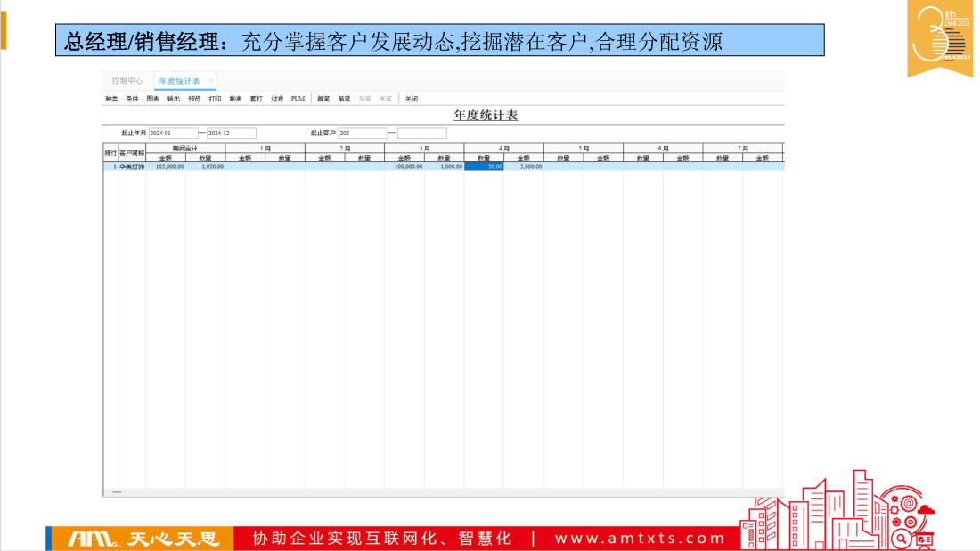Switch to the 控制中心 tab
The height and width of the screenshot is (551, 980).
tap(127, 81)
